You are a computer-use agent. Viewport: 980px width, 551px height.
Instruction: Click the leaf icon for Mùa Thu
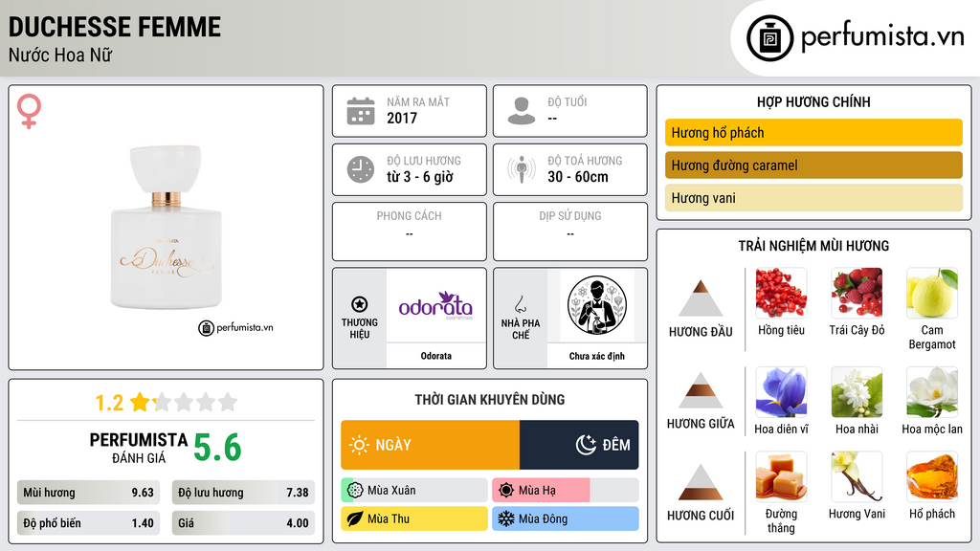(x=355, y=518)
